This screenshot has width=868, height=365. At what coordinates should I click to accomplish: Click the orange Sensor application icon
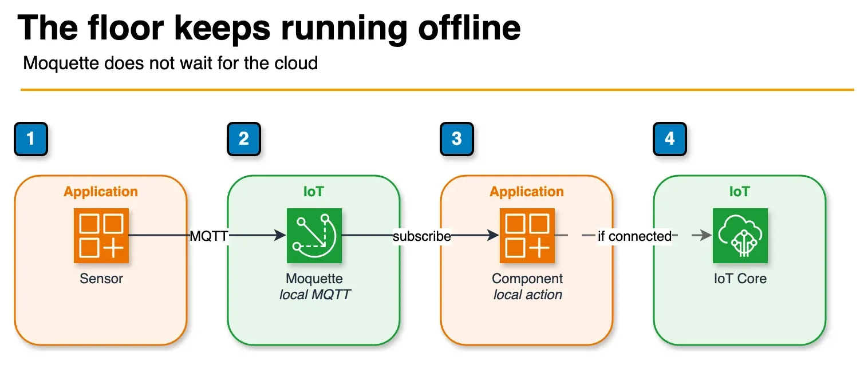[x=101, y=236]
